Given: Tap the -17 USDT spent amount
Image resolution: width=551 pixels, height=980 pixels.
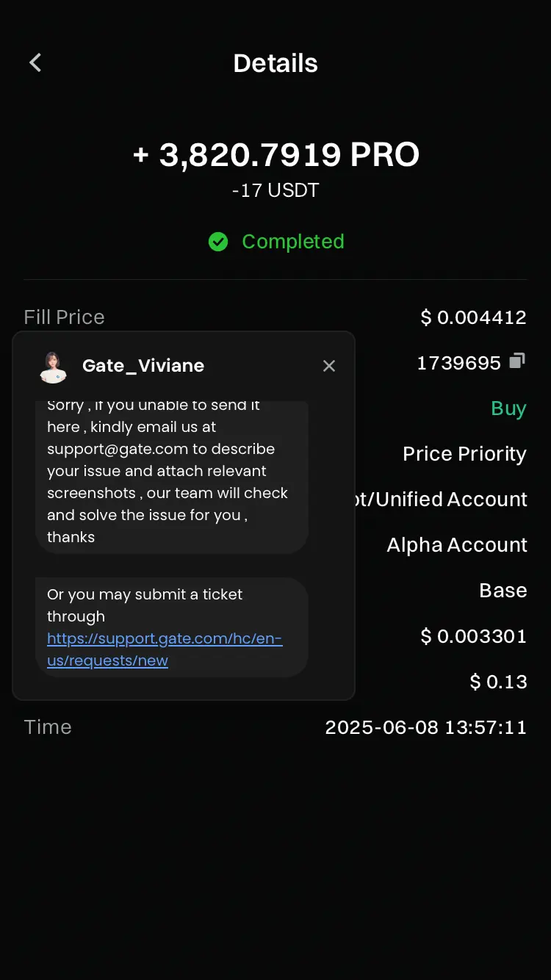Looking at the screenshot, I should coord(275,190).
